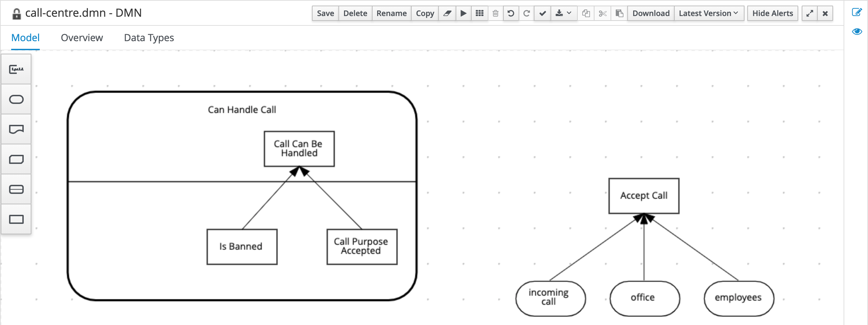Open the Latest Version dropdown
This screenshot has width=868, height=325.
pos(709,13)
